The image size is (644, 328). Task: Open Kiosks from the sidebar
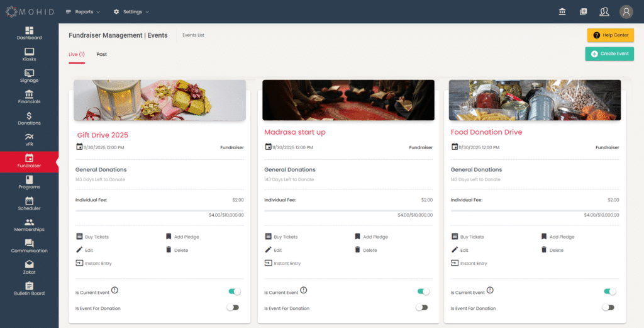click(x=29, y=54)
